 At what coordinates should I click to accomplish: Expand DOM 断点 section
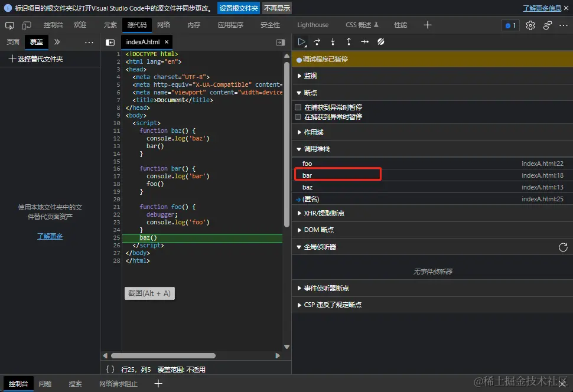point(432,230)
